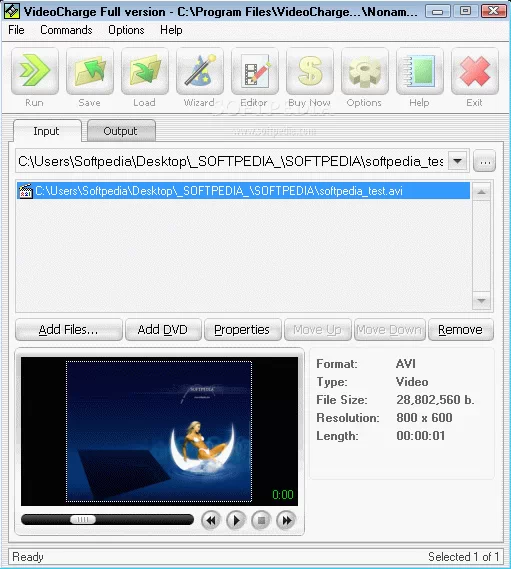This screenshot has width=511, height=569.
Task: Click the preview seek slider handle
Action: click(83, 520)
